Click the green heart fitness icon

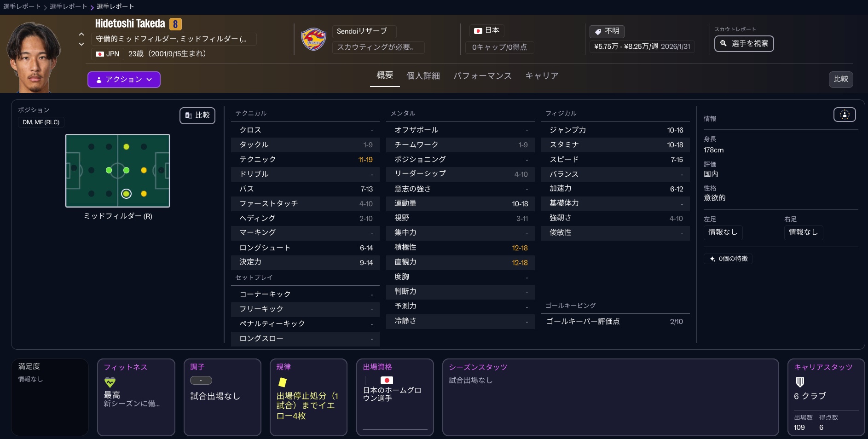[x=110, y=382]
